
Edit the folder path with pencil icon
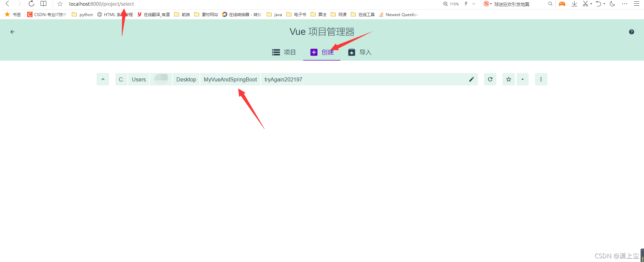pyautogui.click(x=472, y=79)
